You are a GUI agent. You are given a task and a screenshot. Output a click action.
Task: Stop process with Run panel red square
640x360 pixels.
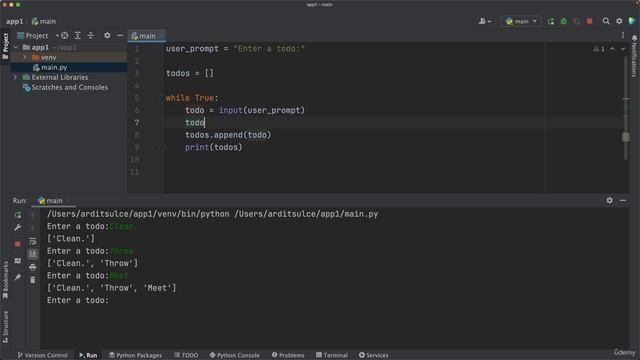click(x=18, y=244)
